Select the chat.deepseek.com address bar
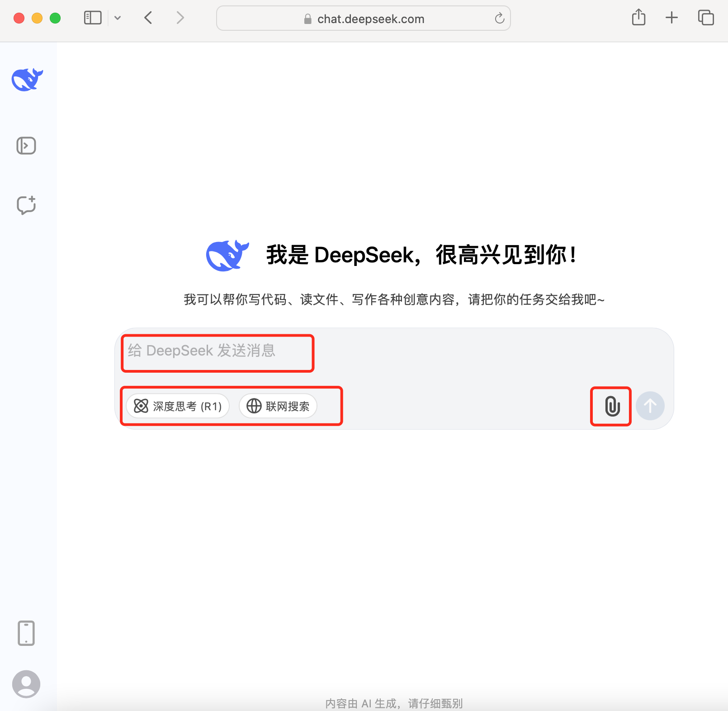Image resolution: width=728 pixels, height=711 pixels. click(x=364, y=18)
